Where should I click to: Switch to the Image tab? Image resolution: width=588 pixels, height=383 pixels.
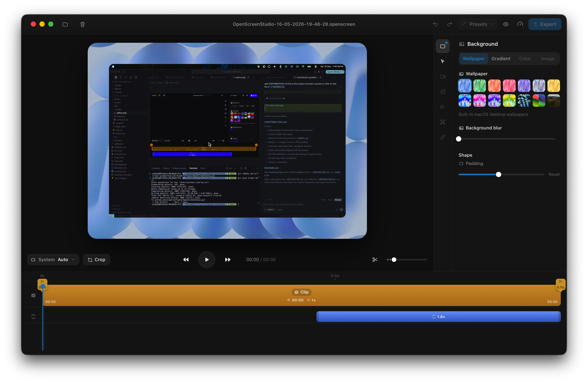[547, 59]
